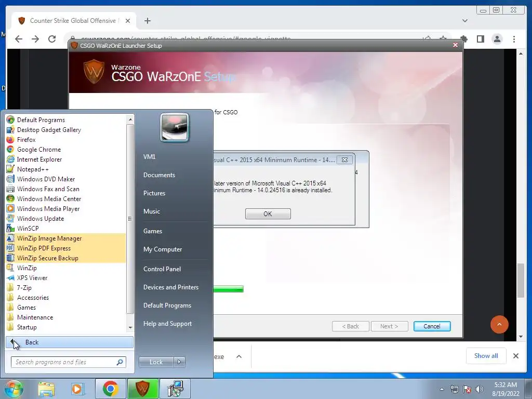The height and width of the screenshot is (399, 532).
Task: Show hidden tray icons arrow
Action: pos(442,389)
